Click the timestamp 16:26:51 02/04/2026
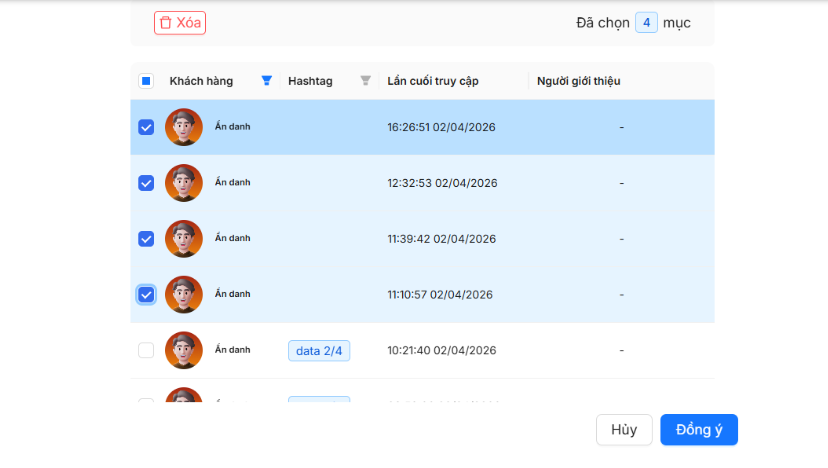This screenshot has height=468, width=828. [x=441, y=127]
